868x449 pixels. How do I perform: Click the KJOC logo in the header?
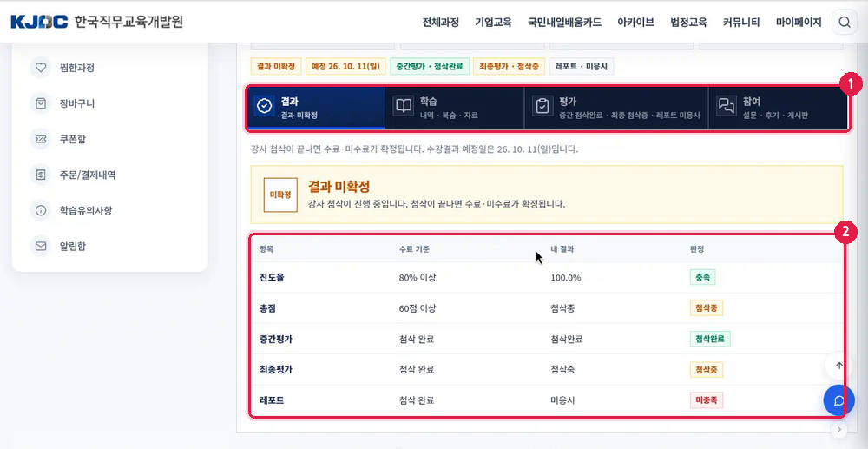click(x=39, y=22)
